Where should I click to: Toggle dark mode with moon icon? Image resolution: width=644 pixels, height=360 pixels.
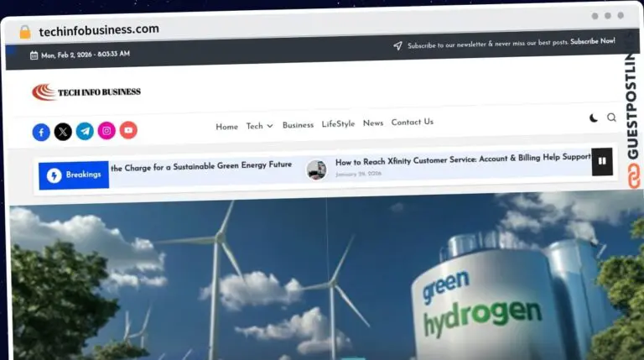click(x=594, y=118)
